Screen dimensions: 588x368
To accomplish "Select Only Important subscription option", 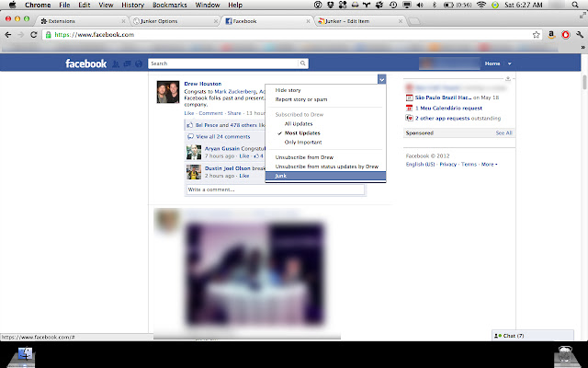I will pos(303,143).
